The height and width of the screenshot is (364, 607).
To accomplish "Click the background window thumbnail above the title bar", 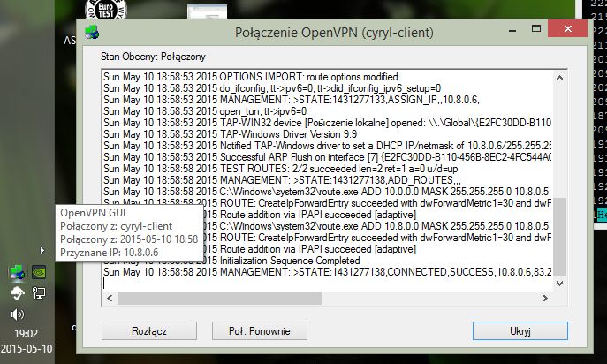I will tap(207, 11).
